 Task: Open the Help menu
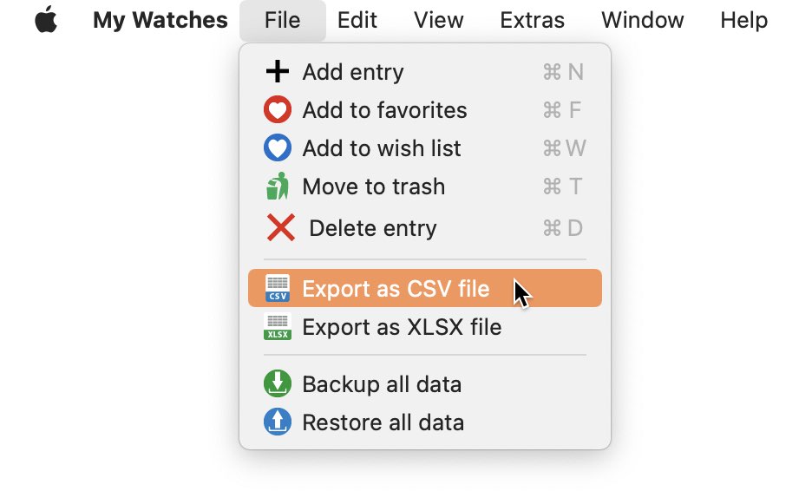coord(743,20)
